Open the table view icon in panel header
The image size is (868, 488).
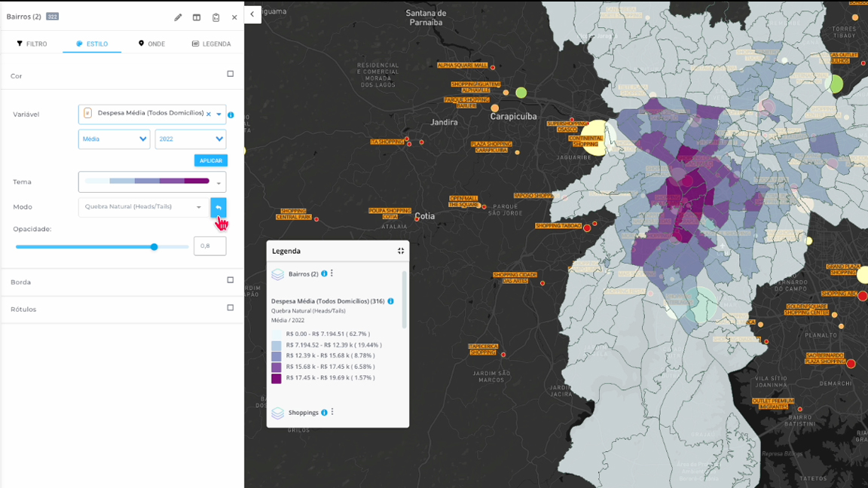point(197,17)
